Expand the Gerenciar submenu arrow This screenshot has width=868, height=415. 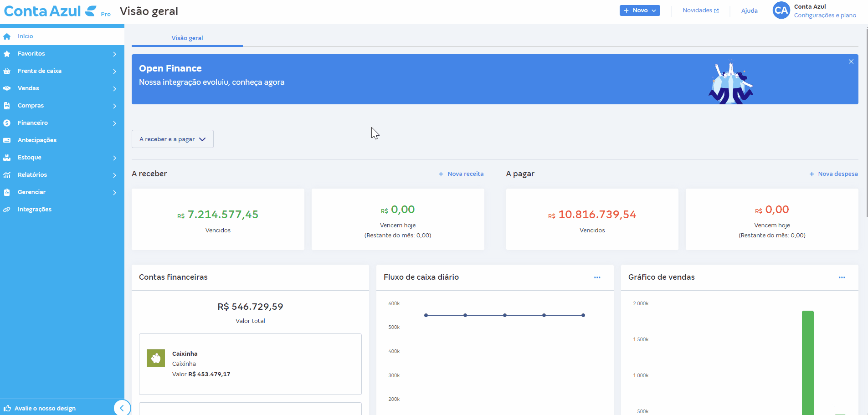point(115,192)
